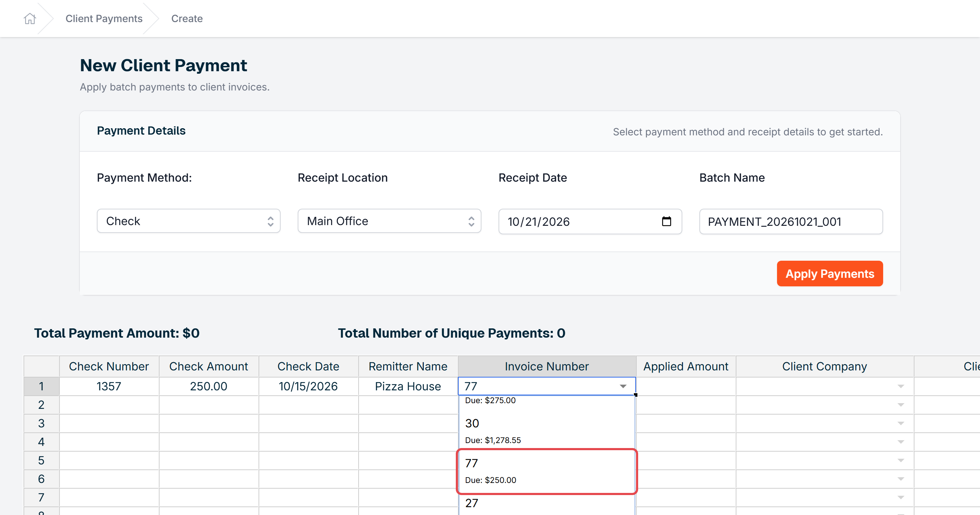Expand the Client Company dropdown in row 7

(901, 498)
